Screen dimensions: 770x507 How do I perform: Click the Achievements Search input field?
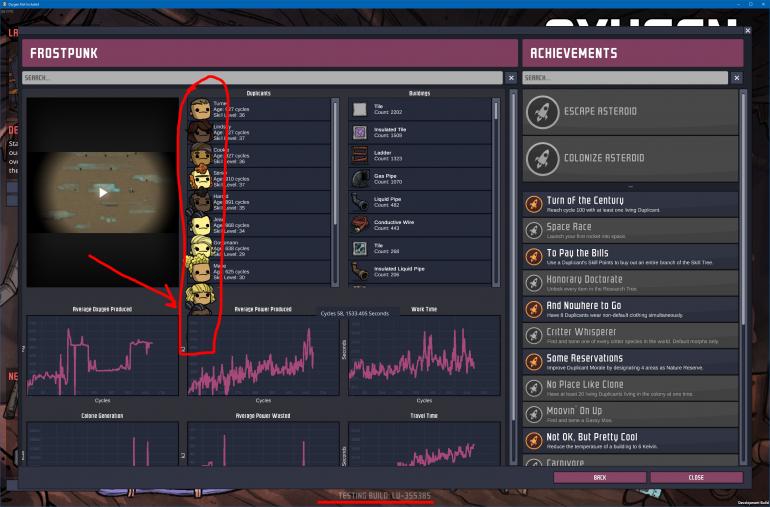pyautogui.click(x=625, y=78)
